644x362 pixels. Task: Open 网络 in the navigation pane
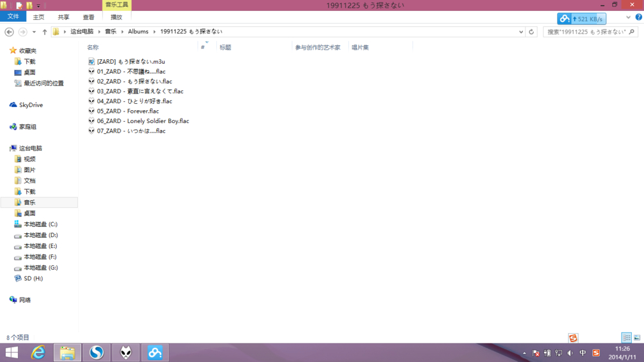pos(24,300)
